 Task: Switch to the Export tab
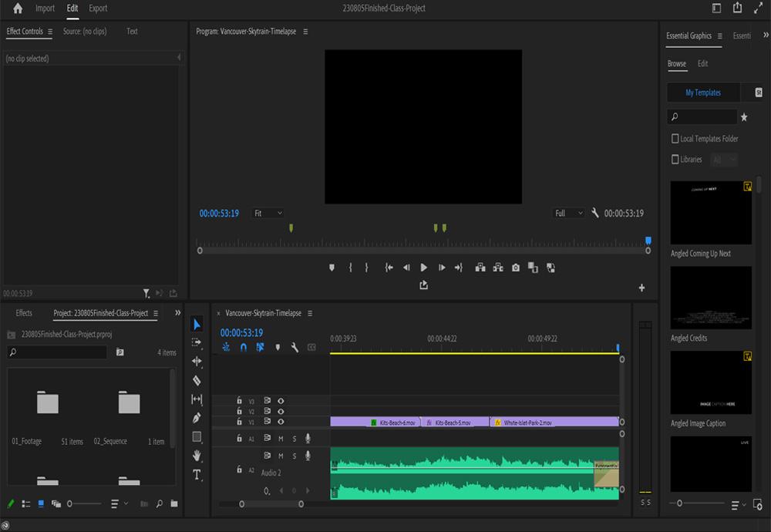coord(98,8)
